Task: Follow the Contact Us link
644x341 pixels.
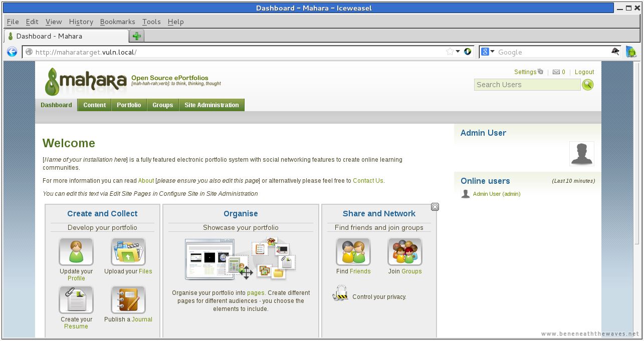Action: pos(368,181)
